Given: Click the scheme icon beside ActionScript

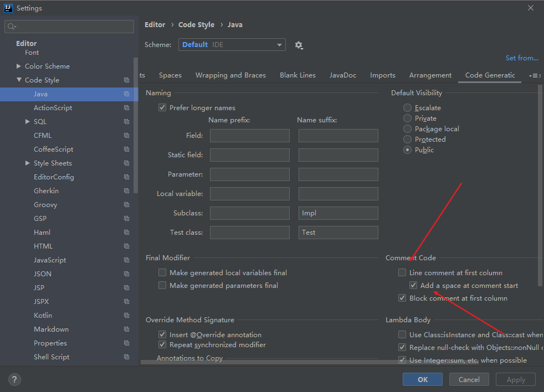Looking at the screenshot, I should [x=126, y=108].
